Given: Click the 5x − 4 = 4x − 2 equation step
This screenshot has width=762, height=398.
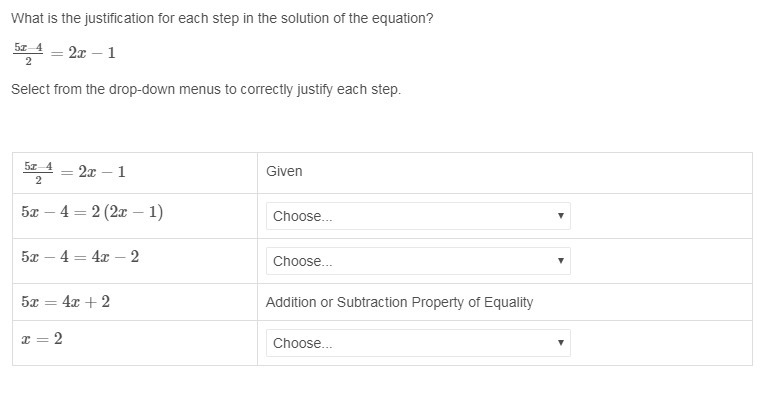Looking at the screenshot, I should point(80,257).
